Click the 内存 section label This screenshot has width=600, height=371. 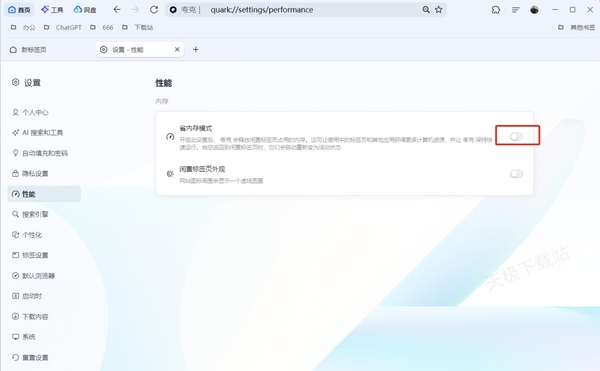pos(161,101)
